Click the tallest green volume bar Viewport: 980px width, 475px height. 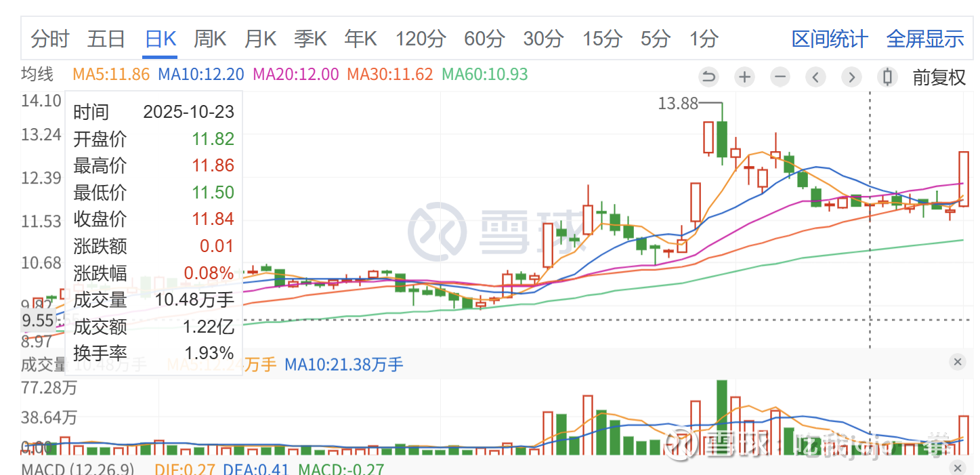tap(722, 417)
